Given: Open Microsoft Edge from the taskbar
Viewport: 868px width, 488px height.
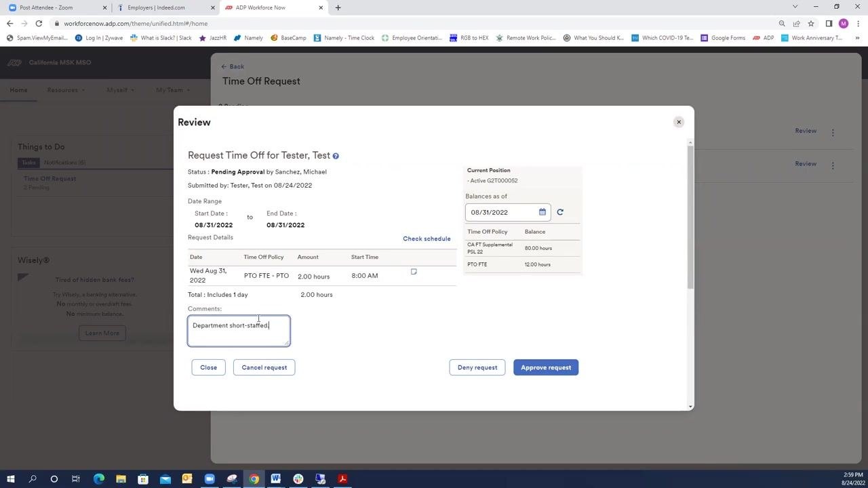Looking at the screenshot, I should tap(98, 479).
